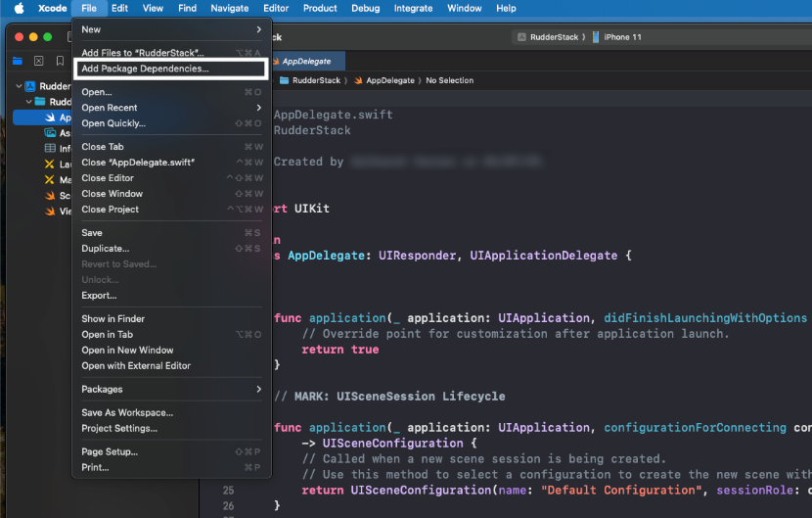The height and width of the screenshot is (518, 812).
Task: Choose Open in New Window
Action: pos(171,350)
